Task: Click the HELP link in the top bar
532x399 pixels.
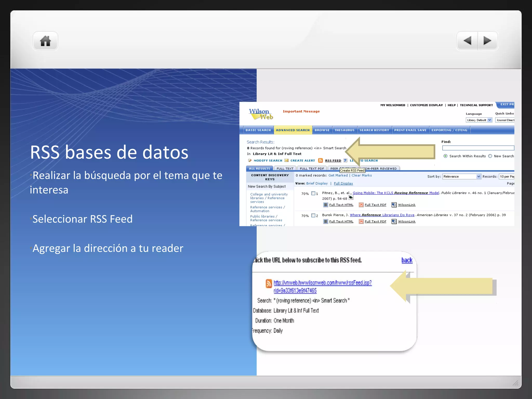Action: (452, 105)
